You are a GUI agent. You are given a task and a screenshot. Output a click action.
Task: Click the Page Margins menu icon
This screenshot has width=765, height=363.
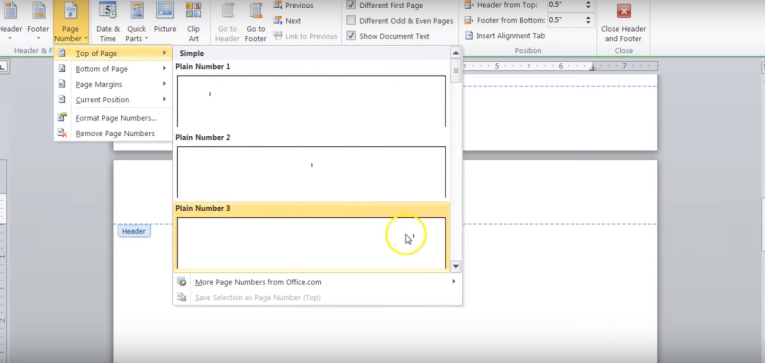coord(62,84)
